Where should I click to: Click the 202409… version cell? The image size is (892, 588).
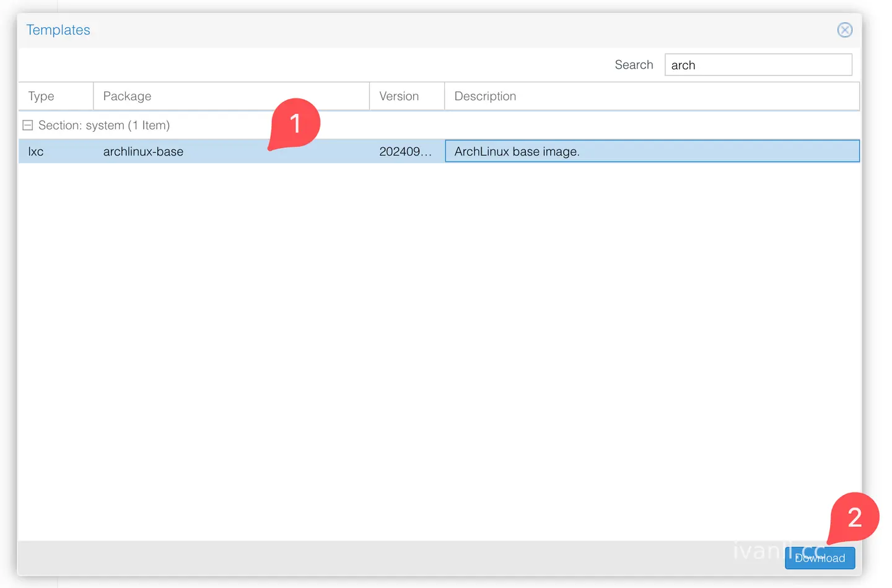(x=407, y=152)
